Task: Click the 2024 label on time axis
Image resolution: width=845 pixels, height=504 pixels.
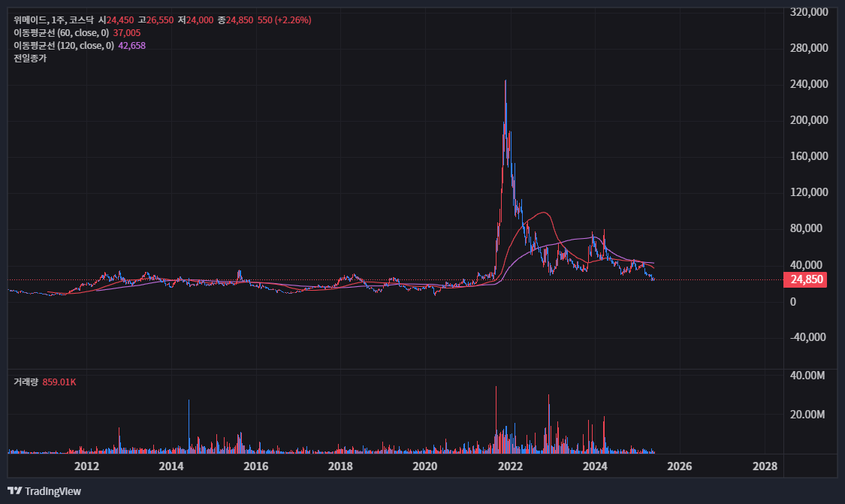Action: tap(595, 466)
